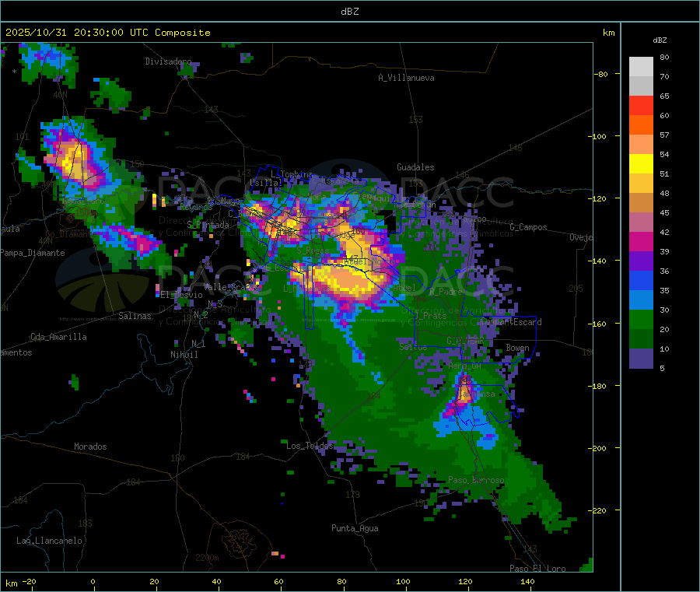Click the Salinas place label
Viewport: 700px width, 592px height.
click(135, 316)
